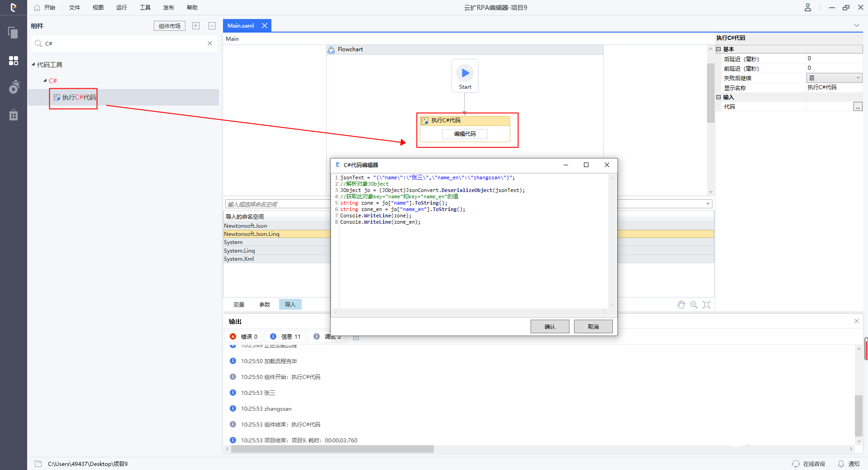This screenshot has width=868, height=470.
Task: Toggle the 信息 11 output filter
Action: [285, 336]
